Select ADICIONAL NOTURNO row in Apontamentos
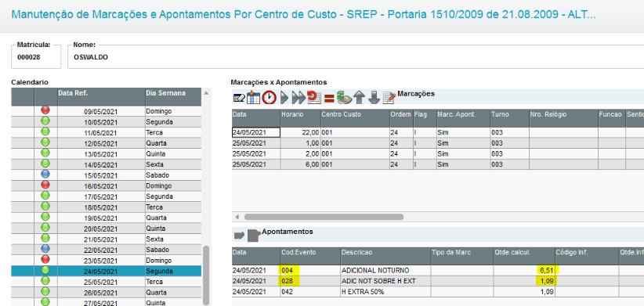The height and width of the screenshot is (306, 644). point(438,270)
